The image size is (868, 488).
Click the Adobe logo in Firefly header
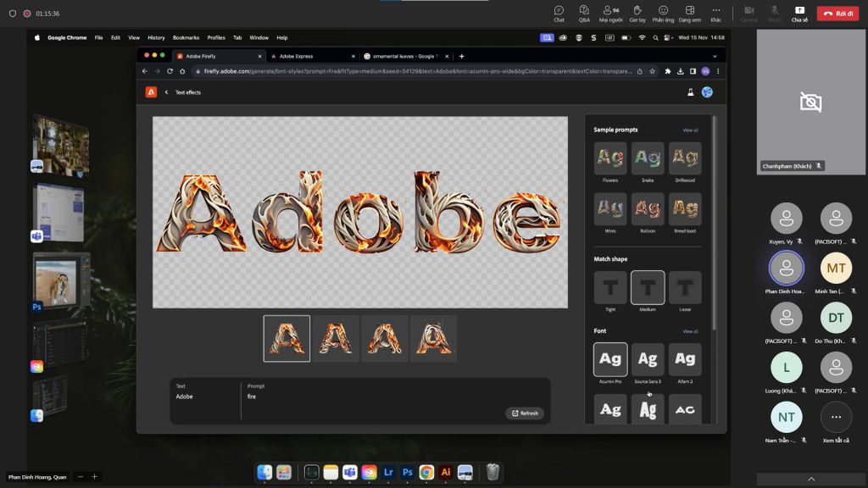pos(151,92)
